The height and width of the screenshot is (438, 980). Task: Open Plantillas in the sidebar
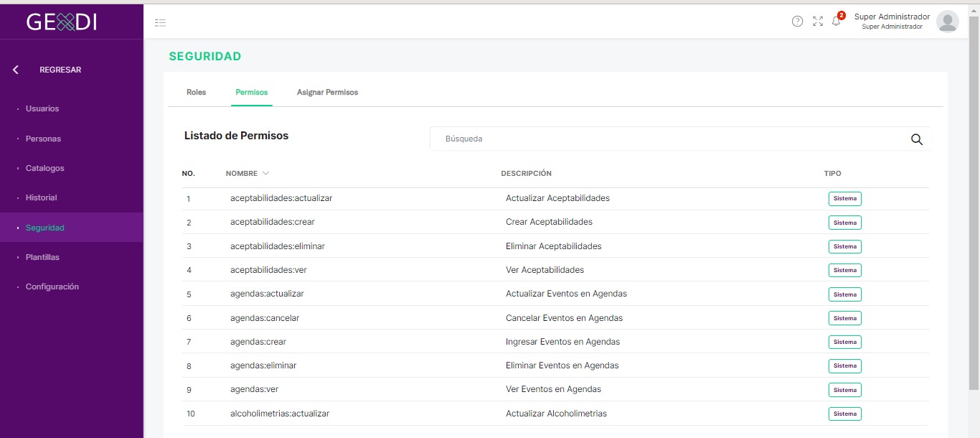[42, 257]
